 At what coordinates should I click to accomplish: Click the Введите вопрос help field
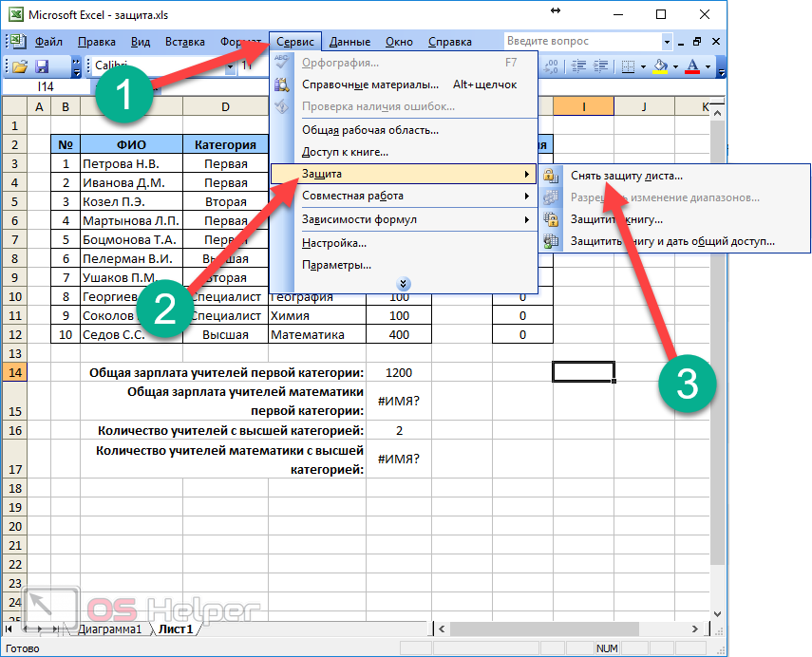[582, 41]
